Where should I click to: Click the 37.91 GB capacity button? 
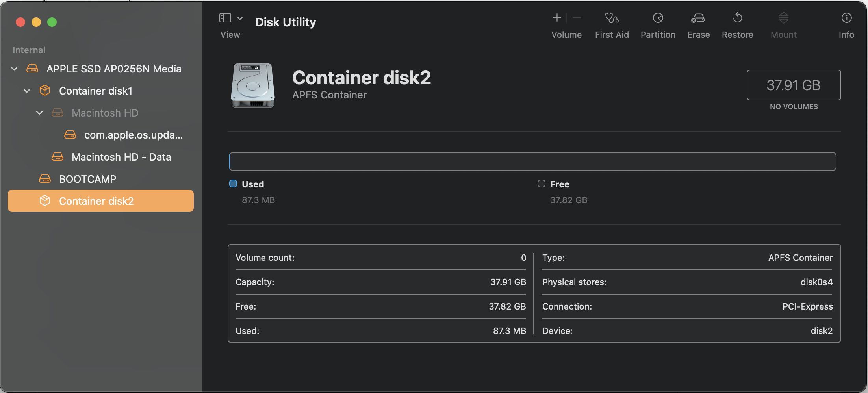(x=793, y=85)
